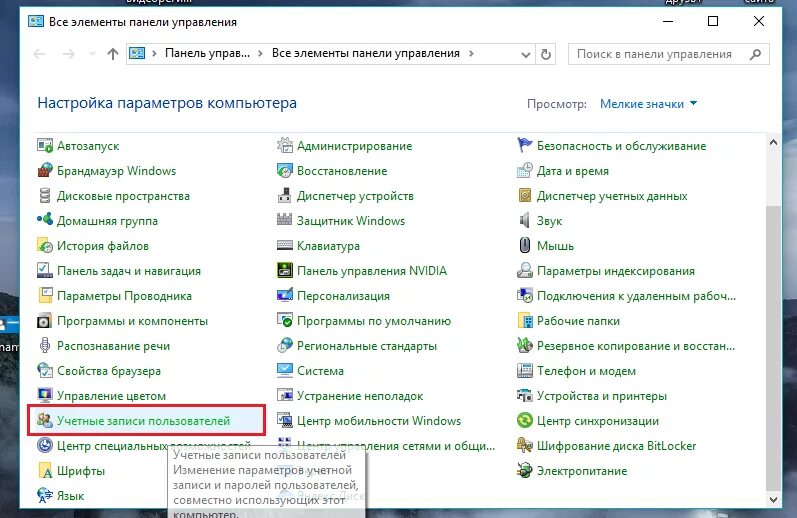Open Дисковые пространства icon
797x518 pixels.
[45, 196]
